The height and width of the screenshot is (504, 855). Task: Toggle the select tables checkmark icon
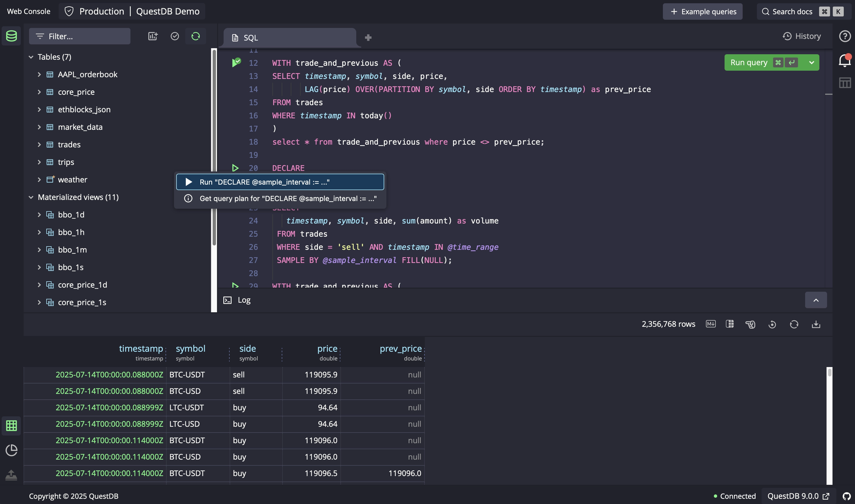pyautogui.click(x=175, y=36)
